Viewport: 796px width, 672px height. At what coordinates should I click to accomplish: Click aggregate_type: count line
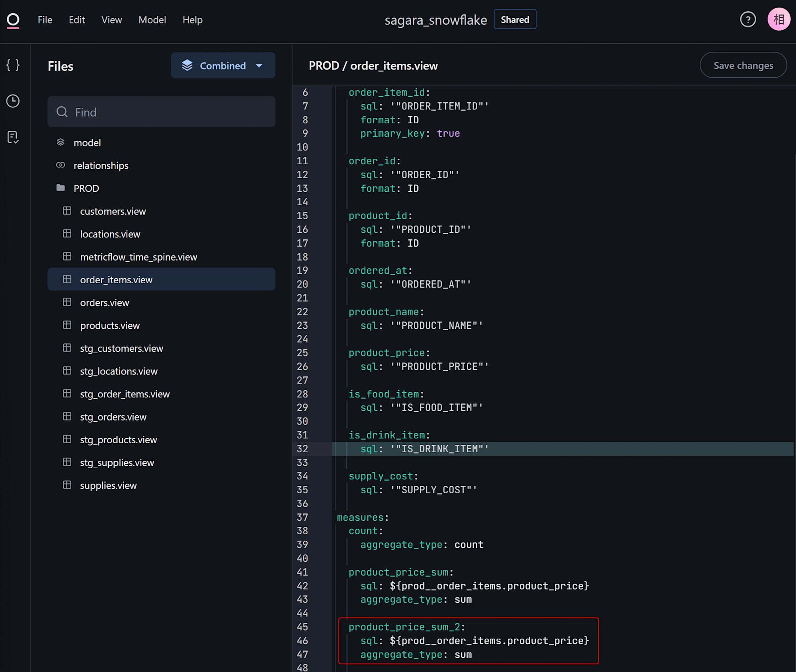[422, 545]
